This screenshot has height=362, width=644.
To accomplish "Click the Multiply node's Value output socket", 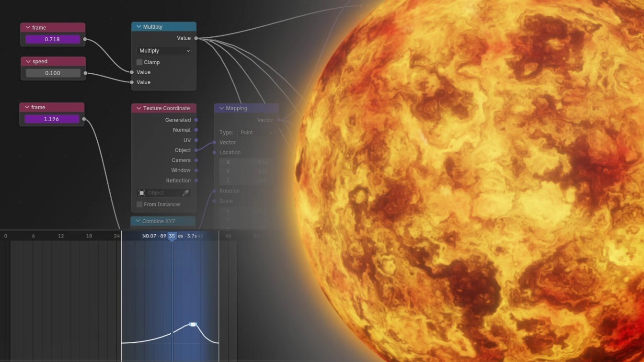I will click(x=196, y=38).
